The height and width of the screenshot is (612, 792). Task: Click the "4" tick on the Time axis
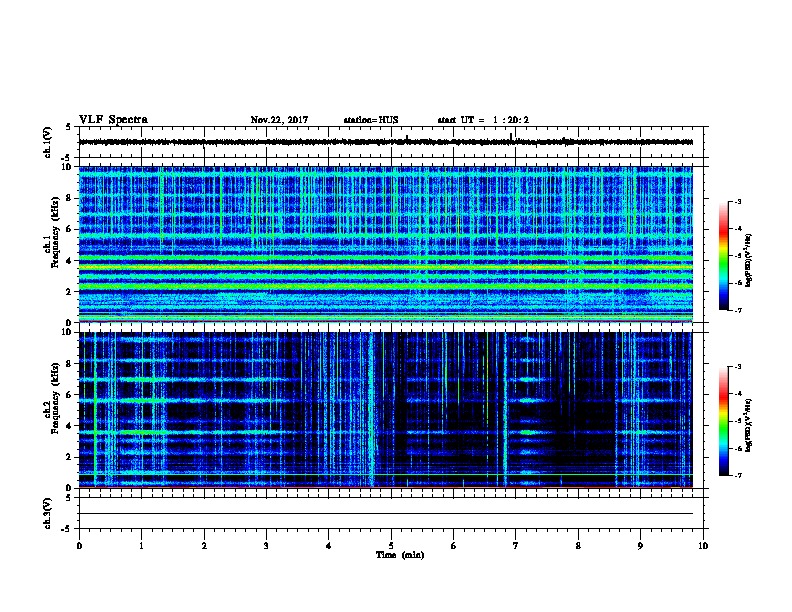329,546
